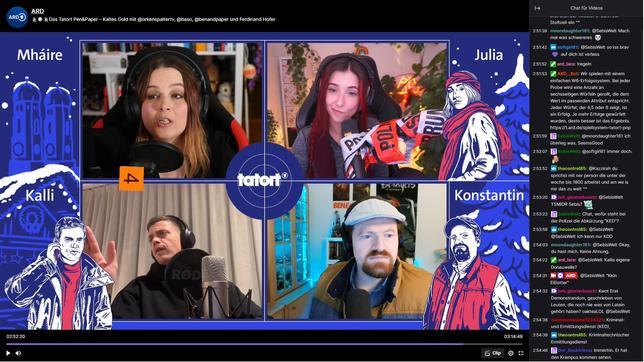Screen dimensions: 644x362
Task: Click the blue crown badge at 2:52:52
Action: tap(553, 168)
